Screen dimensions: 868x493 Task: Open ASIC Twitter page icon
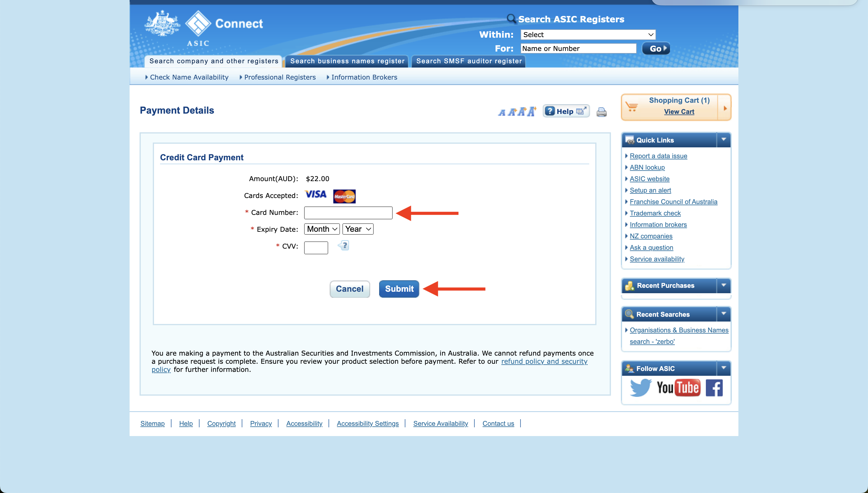pos(640,387)
